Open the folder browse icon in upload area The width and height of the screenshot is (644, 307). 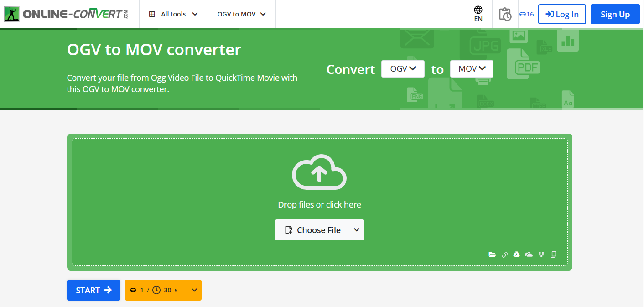click(x=492, y=255)
